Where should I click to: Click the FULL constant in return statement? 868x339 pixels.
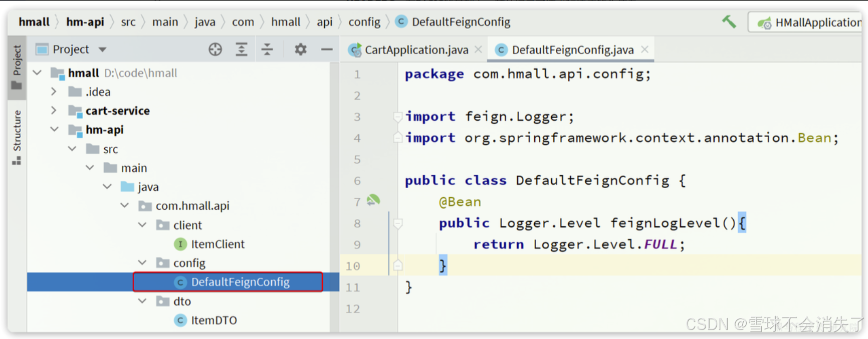(x=661, y=244)
